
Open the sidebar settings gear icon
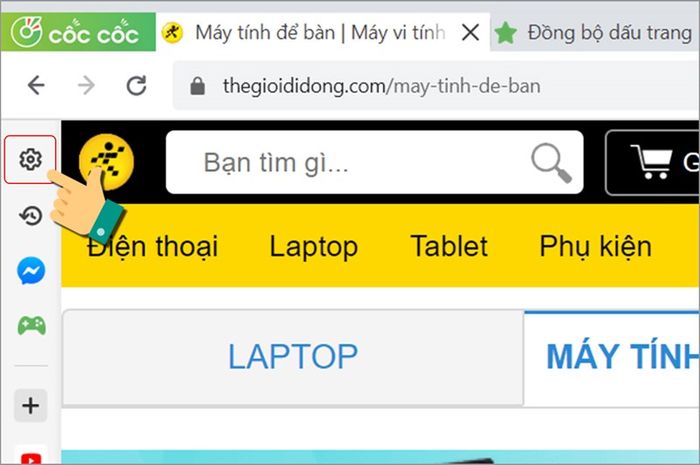[x=30, y=159]
